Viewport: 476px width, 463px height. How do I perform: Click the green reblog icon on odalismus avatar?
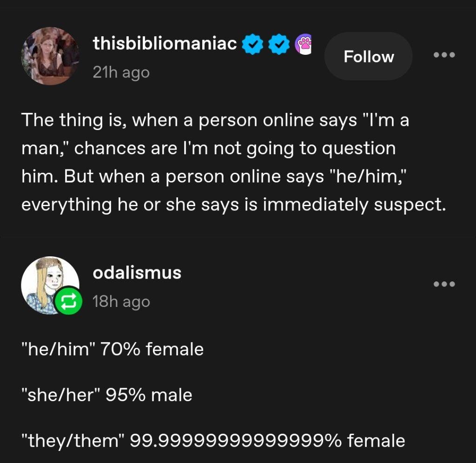click(x=68, y=301)
